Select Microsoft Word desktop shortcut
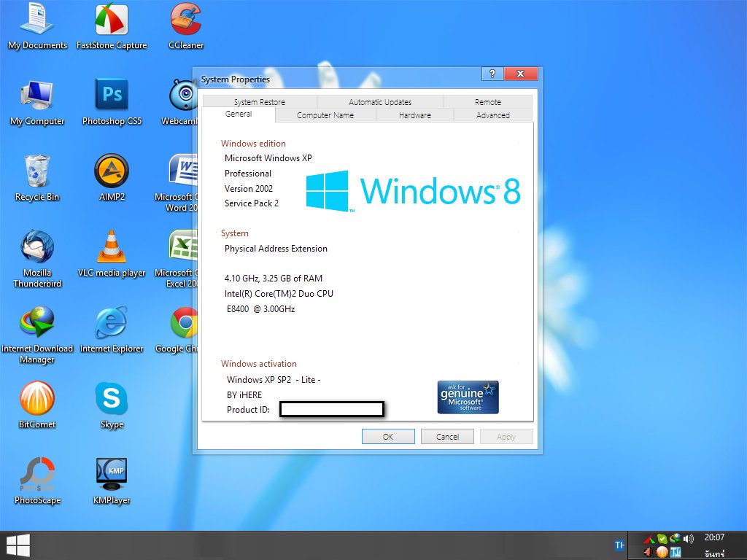 pyautogui.click(x=177, y=183)
